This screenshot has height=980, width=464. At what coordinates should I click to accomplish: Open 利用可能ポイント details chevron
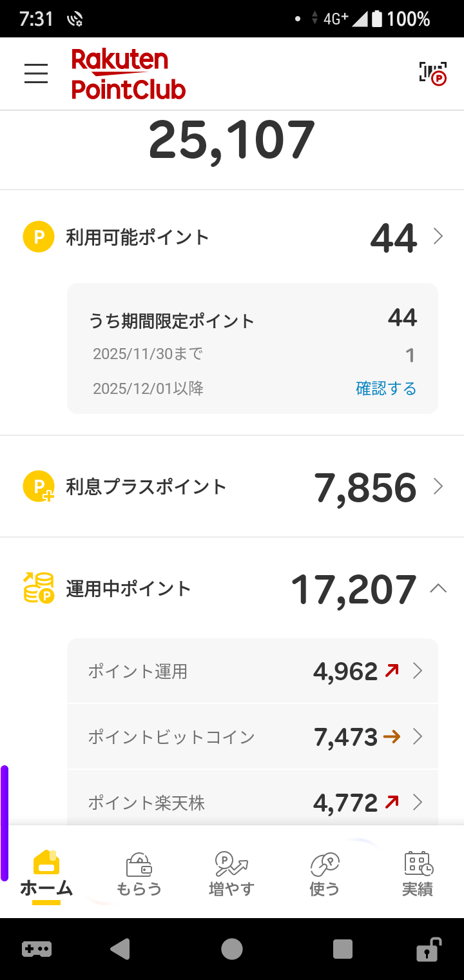438,237
